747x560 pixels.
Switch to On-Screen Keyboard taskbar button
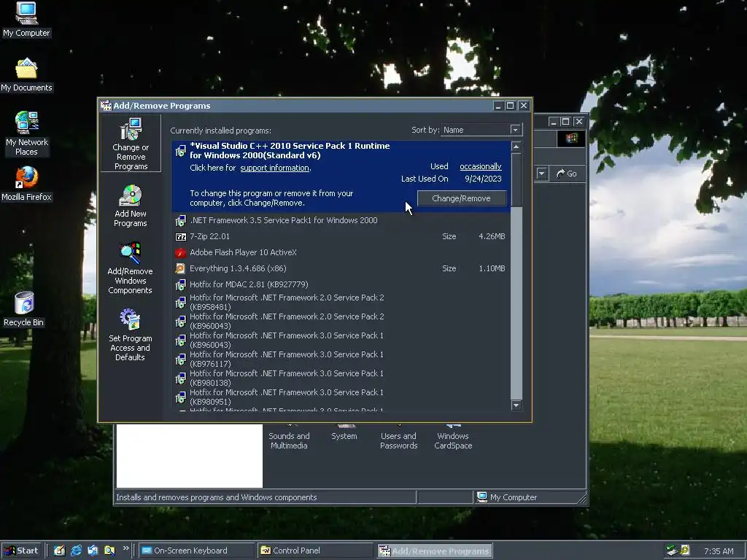[197, 551]
